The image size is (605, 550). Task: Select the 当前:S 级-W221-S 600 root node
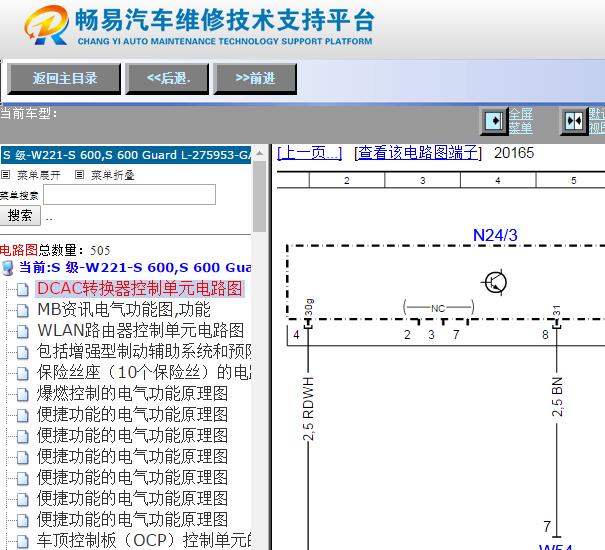(x=135, y=267)
